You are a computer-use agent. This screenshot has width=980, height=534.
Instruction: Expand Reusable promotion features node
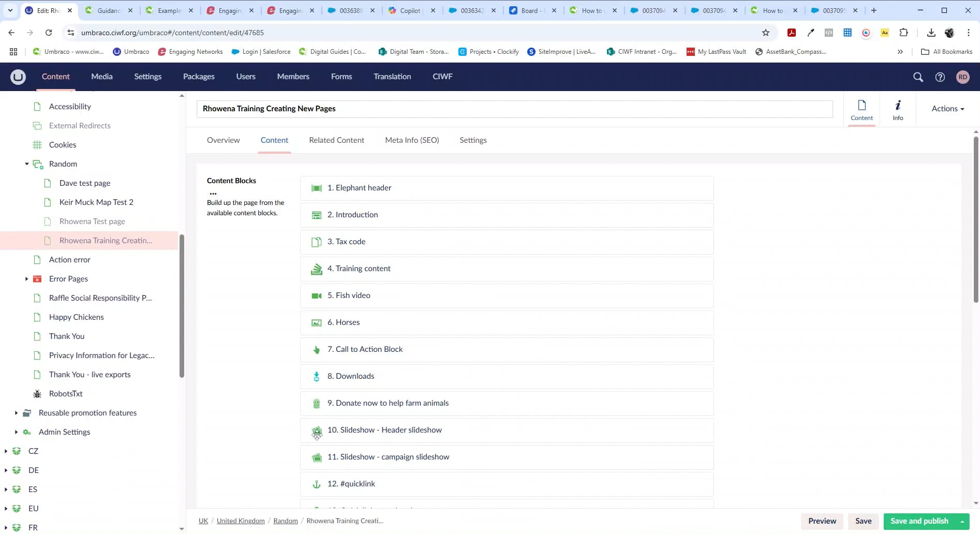point(16,413)
